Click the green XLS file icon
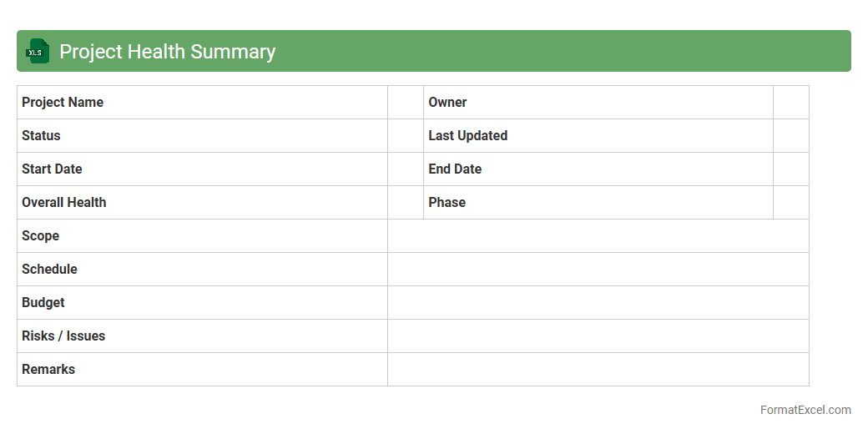Screen dimensions: 868x434 pos(38,51)
